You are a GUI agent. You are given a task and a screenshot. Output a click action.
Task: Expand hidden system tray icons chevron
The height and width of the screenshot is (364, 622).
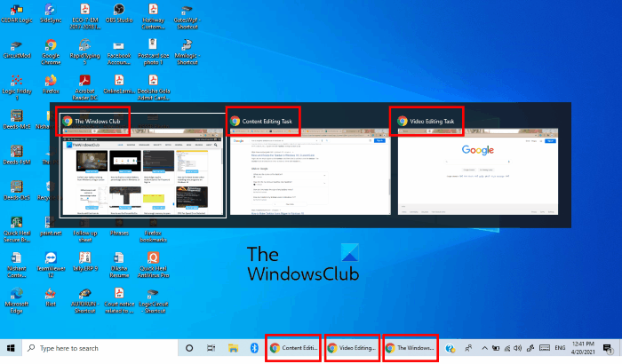coord(484,348)
